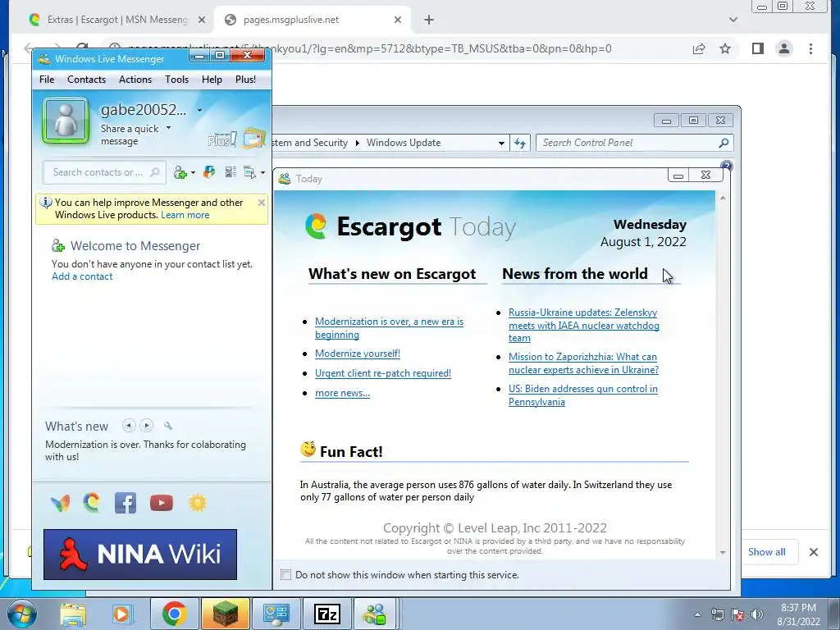
Task: Open the Help menu in Messenger
Action: (x=212, y=80)
